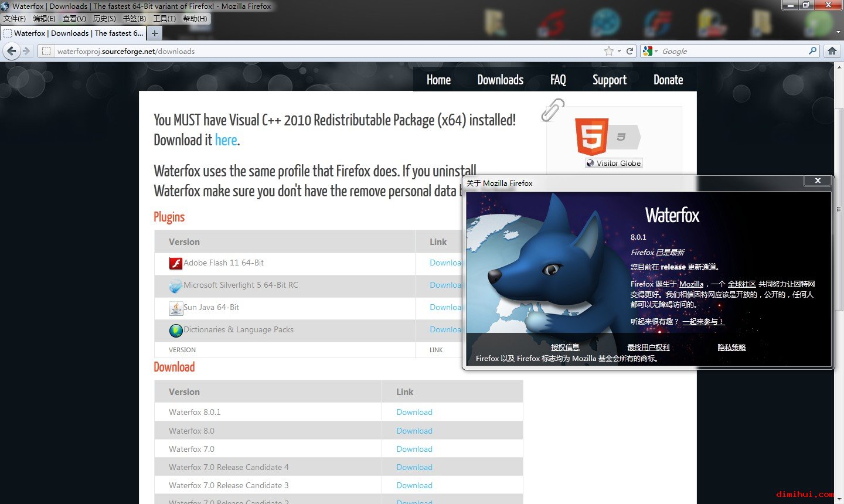Viewport: 844px width, 504px height.
Task: Go forward using the Forward arrow button
Action: tap(26, 51)
